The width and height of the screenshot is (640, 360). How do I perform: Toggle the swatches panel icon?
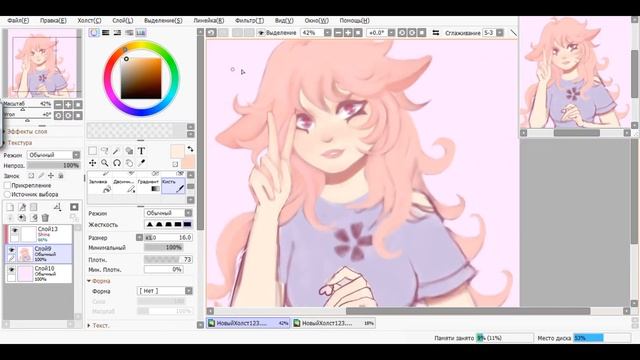(141, 33)
